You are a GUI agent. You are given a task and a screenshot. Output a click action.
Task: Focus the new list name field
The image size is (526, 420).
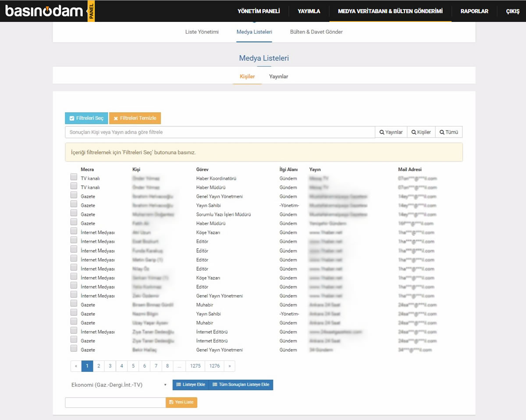coord(115,402)
